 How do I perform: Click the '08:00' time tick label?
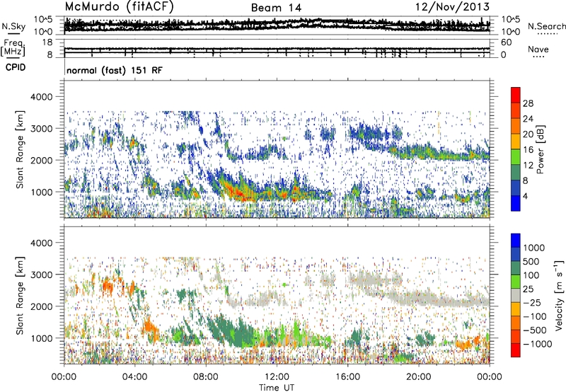(x=206, y=377)
